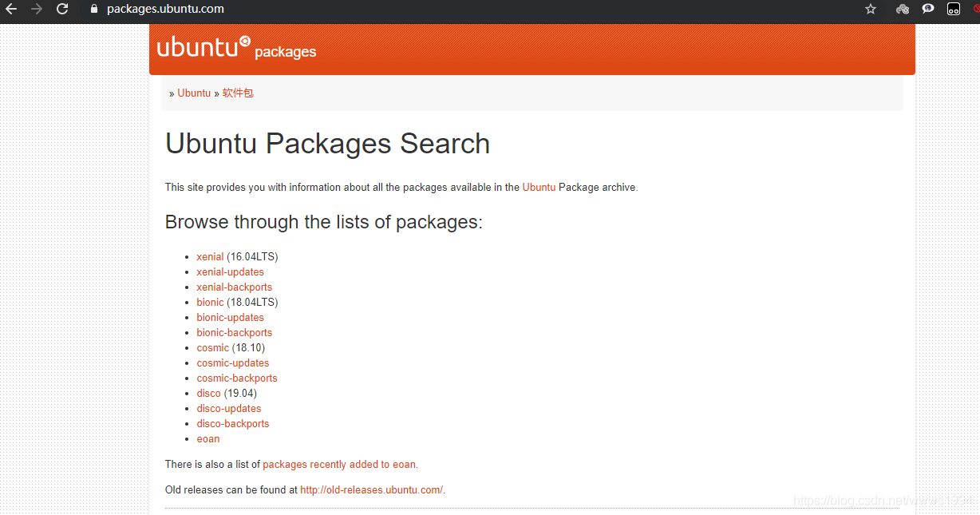Screen dimensions: 980x515
Task: Open the Ubuntu breadcrumb link
Action: point(194,93)
